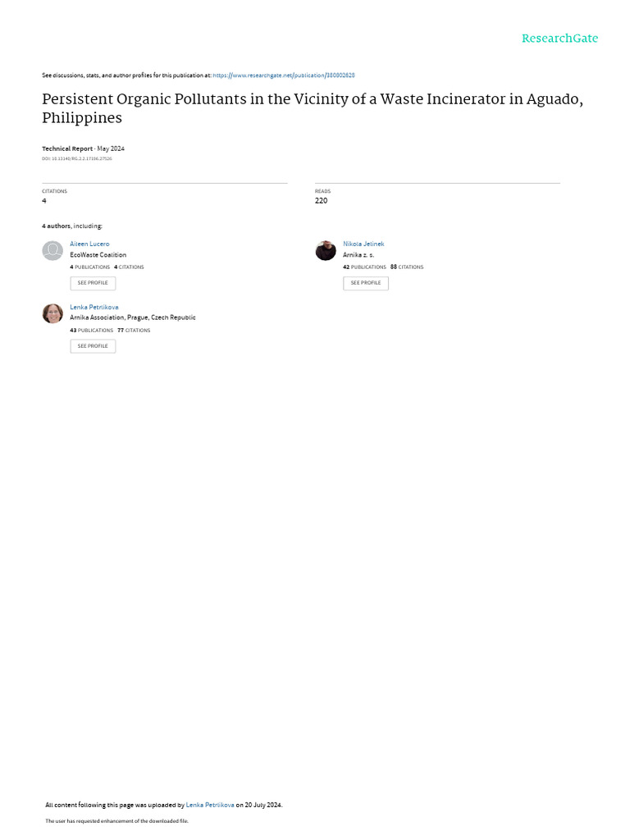Viewport: 630px width, 840px height.
Task: Click Nikola Jelinek's 88 citations stat
Action: click(407, 267)
